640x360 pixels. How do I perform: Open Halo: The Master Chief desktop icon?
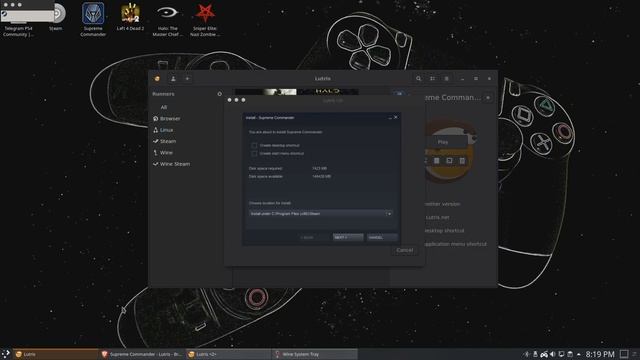[x=167, y=13]
